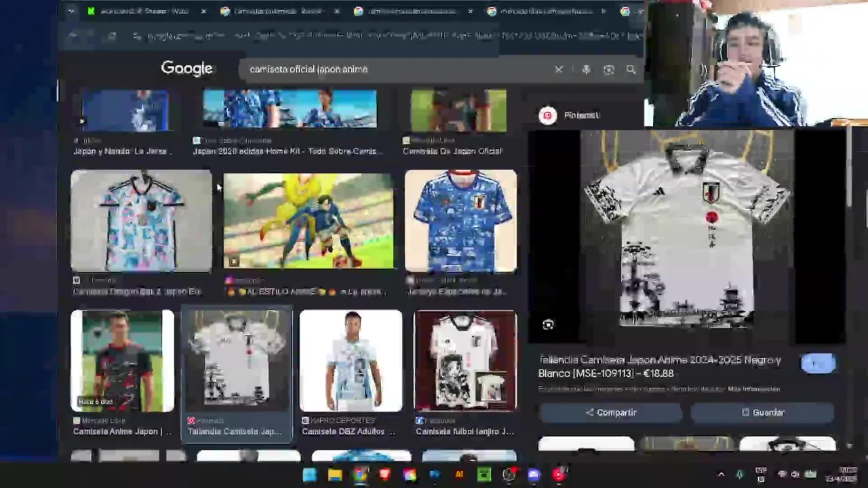This screenshot has height=488, width=868.
Task: Select the white Tailandia jersey thumbnail
Action: tap(236, 361)
